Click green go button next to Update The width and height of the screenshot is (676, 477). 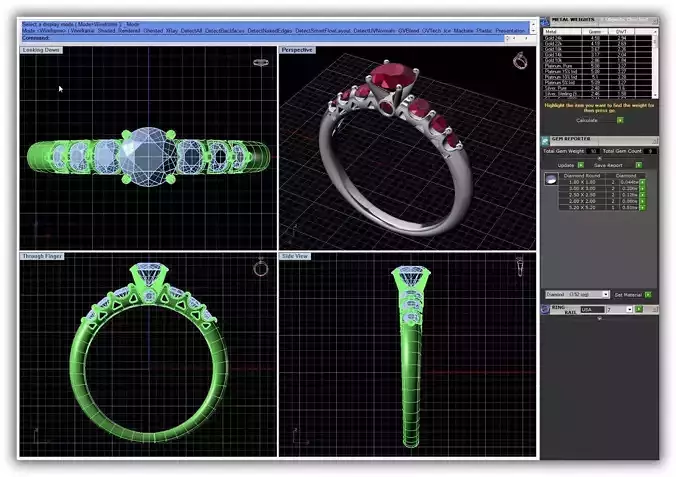tap(581, 165)
